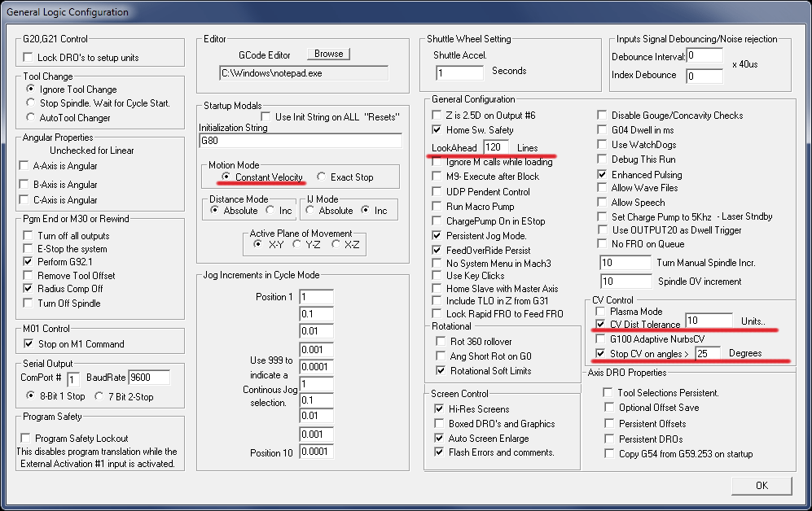
Task: Toggle FeedOverRide Persist checkbox
Action: [x=437, y=250]
